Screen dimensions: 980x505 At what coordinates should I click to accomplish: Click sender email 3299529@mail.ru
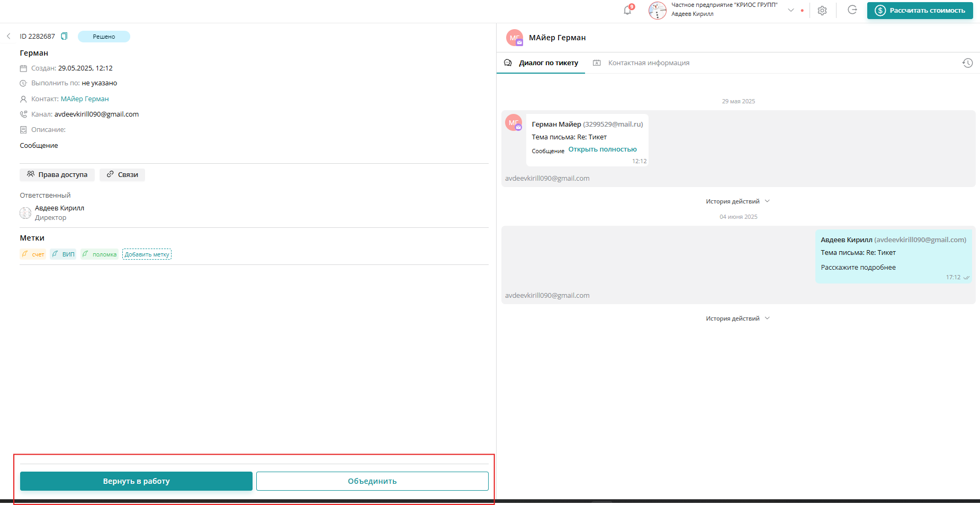pos(613,125)
